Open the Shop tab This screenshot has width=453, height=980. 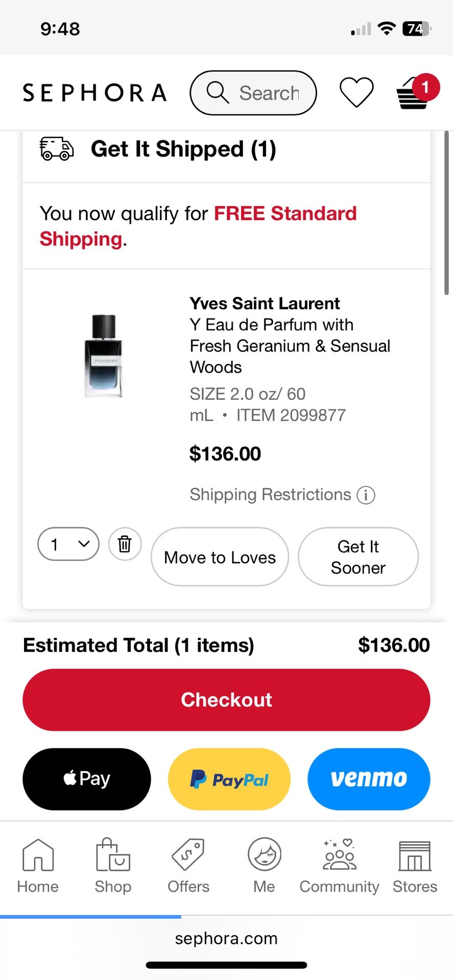[x=113, y=865]
